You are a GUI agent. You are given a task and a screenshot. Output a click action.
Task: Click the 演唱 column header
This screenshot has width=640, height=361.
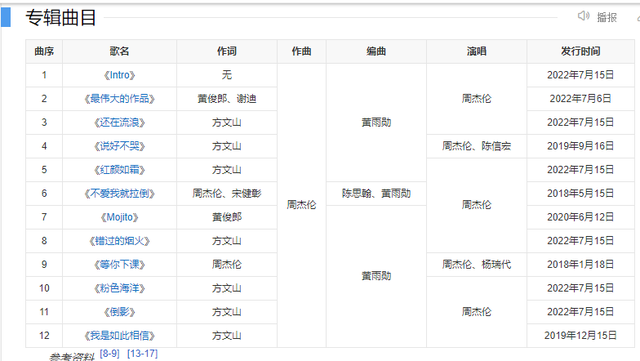pyautogui.click(x=476, y=51)
